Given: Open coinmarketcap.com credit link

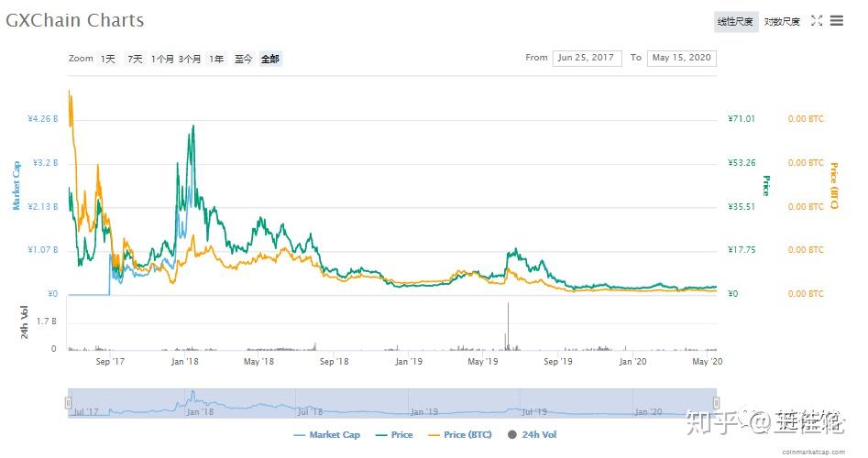Looking at the screenshot, I should (813, 453).
